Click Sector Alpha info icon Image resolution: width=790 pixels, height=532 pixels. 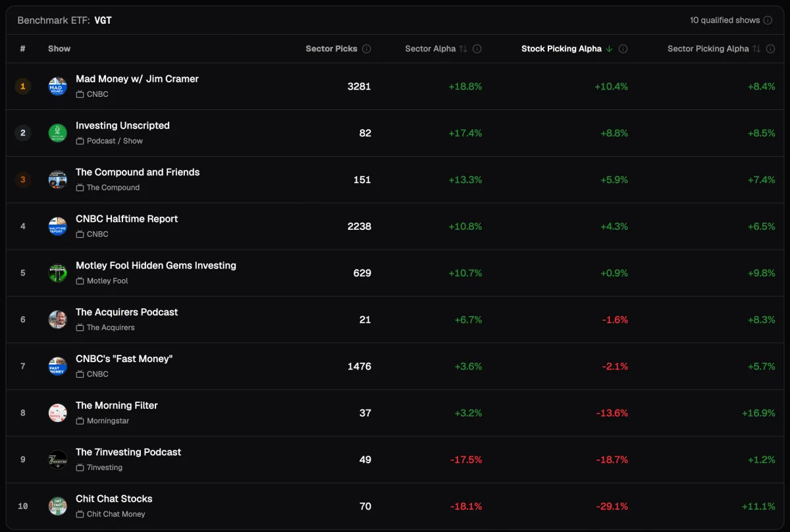477,49
